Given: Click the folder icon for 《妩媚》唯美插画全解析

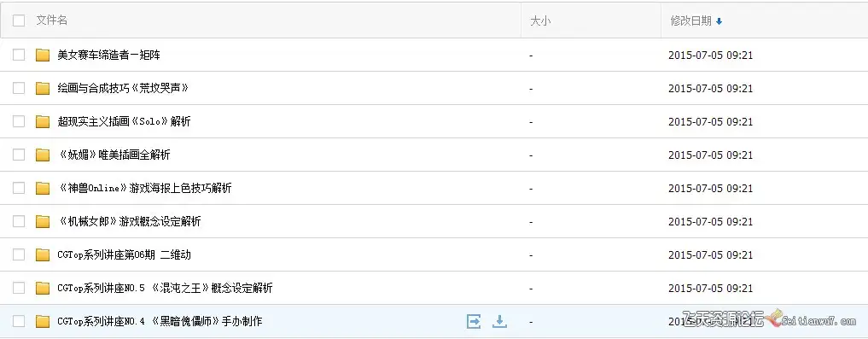Looking at the screenshot, I should (x=43, y=155).
